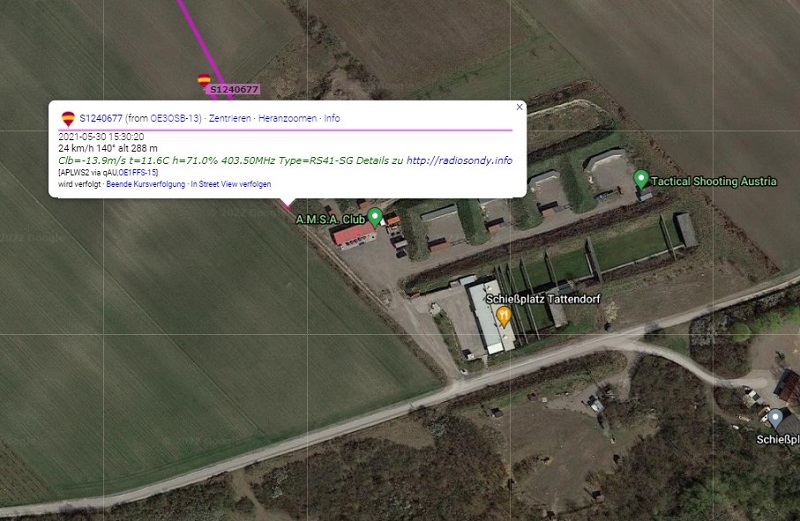Click the orange restaurant pin at Schießplatz Tattendorf
Screen dimensions: 800x521
pos(504,317)
